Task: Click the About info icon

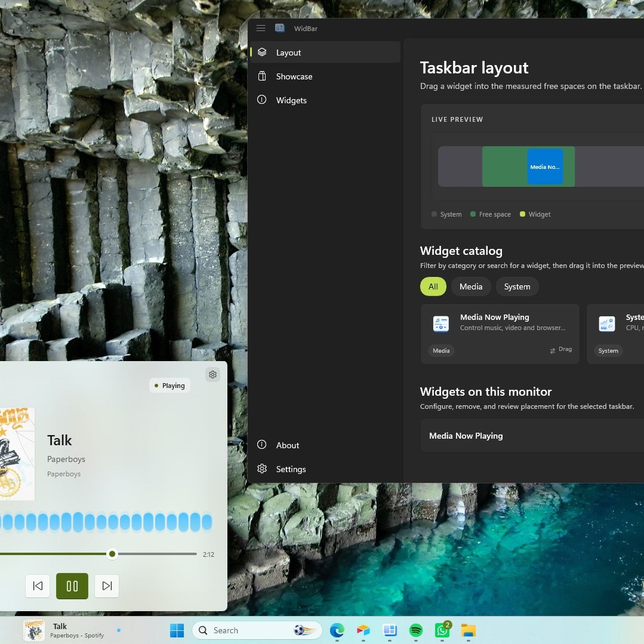Action: pyautogui.click(x=261, y=445)
